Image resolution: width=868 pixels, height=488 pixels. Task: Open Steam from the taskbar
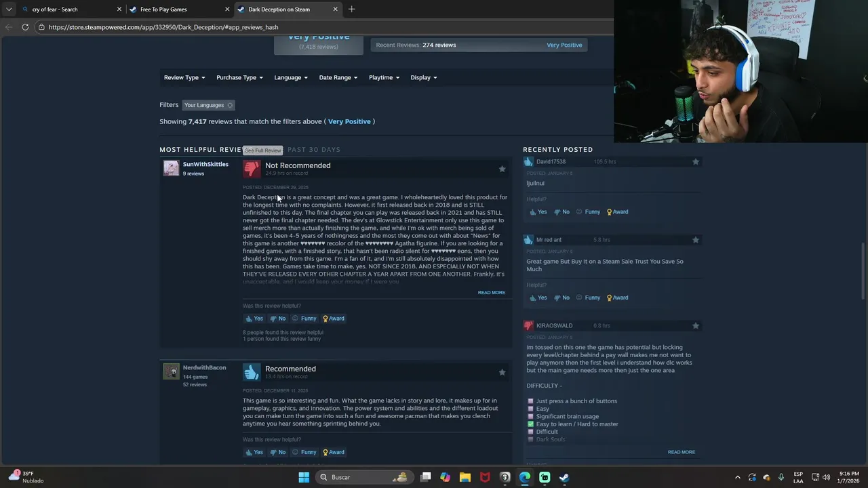(564, 477)
